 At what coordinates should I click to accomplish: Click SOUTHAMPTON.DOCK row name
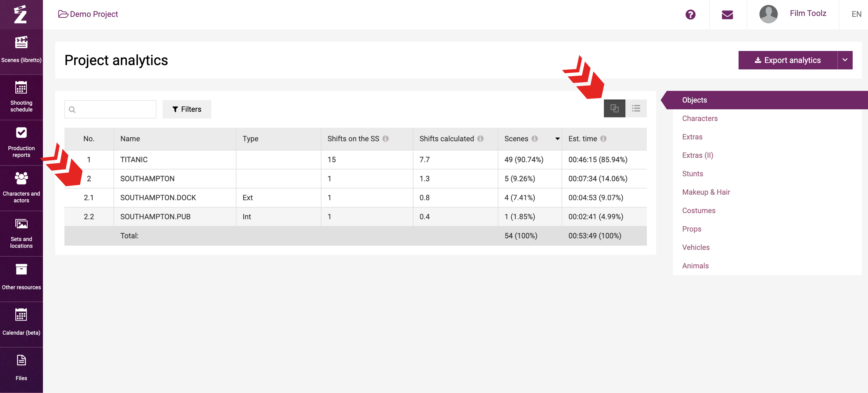[x=158, y=198]
